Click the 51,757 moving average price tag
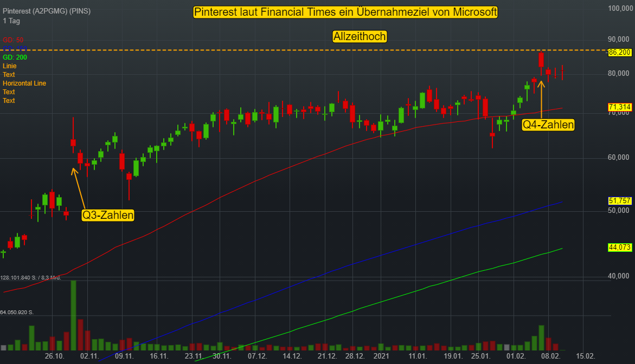This screenshot has height=364, width=635. point(620,201)
